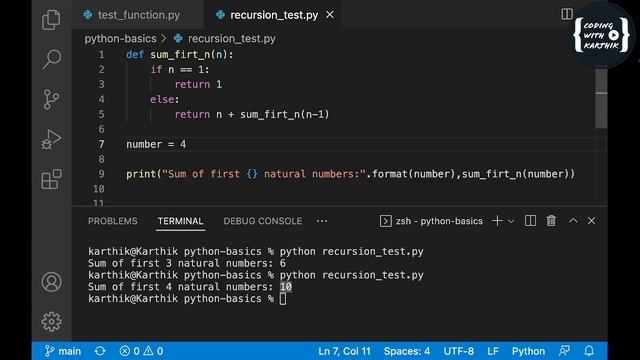
Task: Maximize the panel with the up chevron
Action: 573,221
